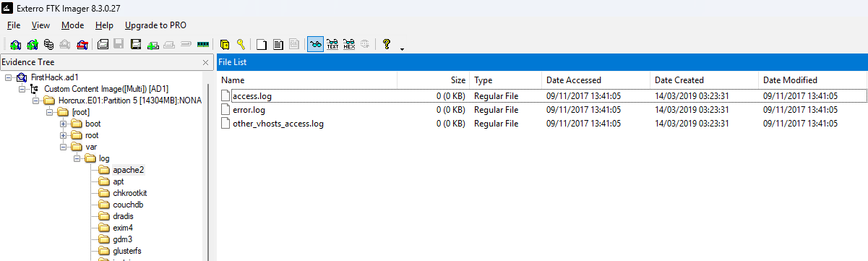868x261 pixels.
Task: Sort by Date Created column header
Action: point(705,80)
